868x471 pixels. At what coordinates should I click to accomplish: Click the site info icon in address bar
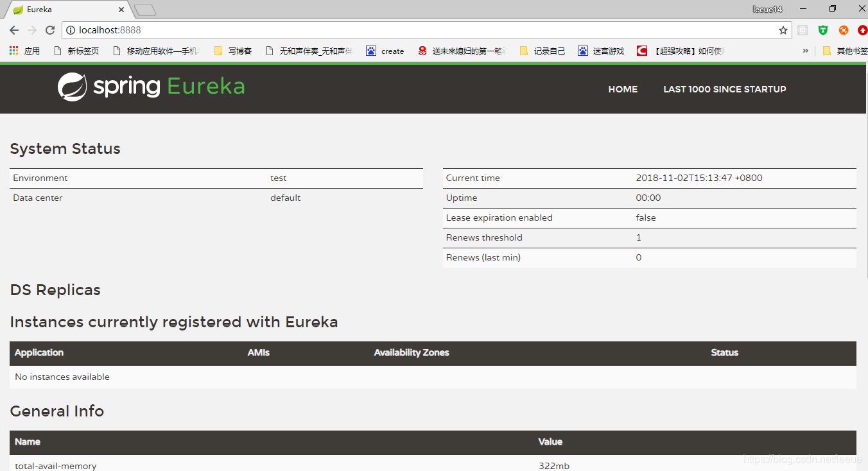[71, 30]
